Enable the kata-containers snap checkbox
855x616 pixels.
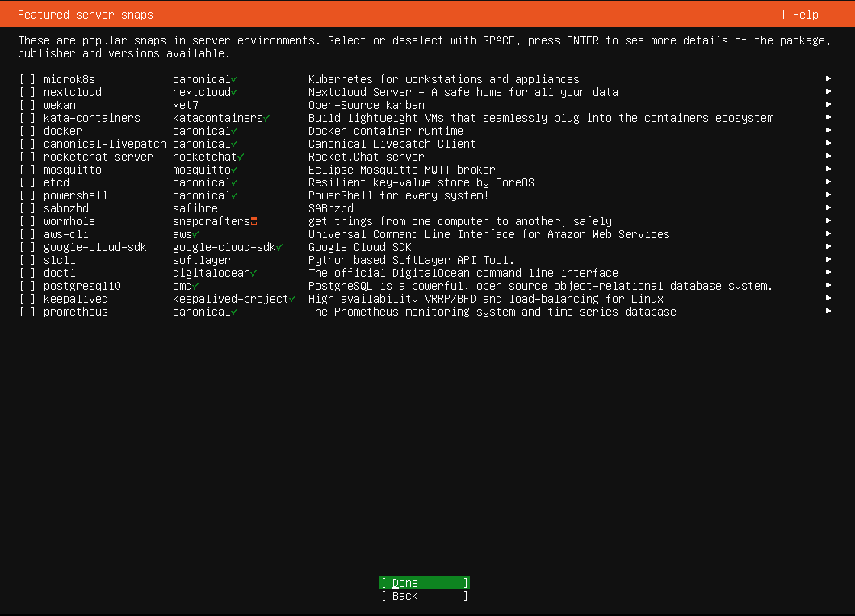[27, 119]
